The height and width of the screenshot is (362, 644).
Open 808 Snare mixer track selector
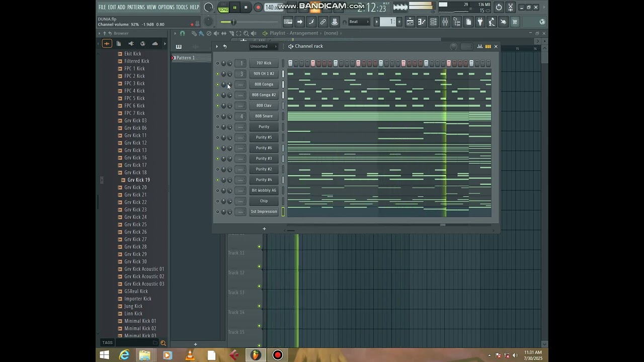click(x=241, y=116)
